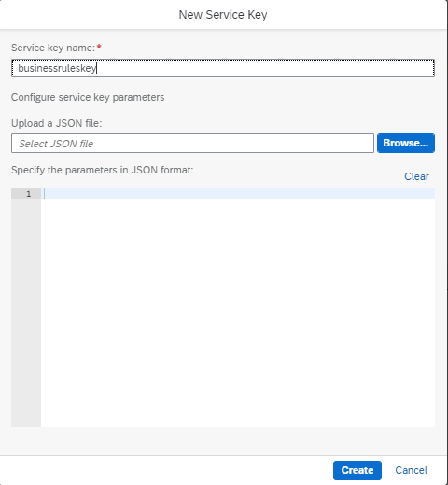
Task: Focus the empty right part of Service key name field
Action: coord(264,68)
